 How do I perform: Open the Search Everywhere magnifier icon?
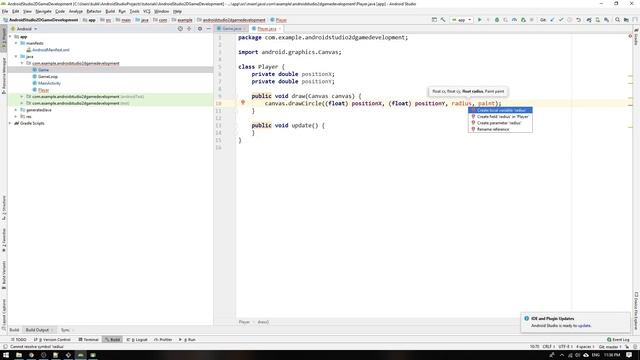tap(617, 20)
